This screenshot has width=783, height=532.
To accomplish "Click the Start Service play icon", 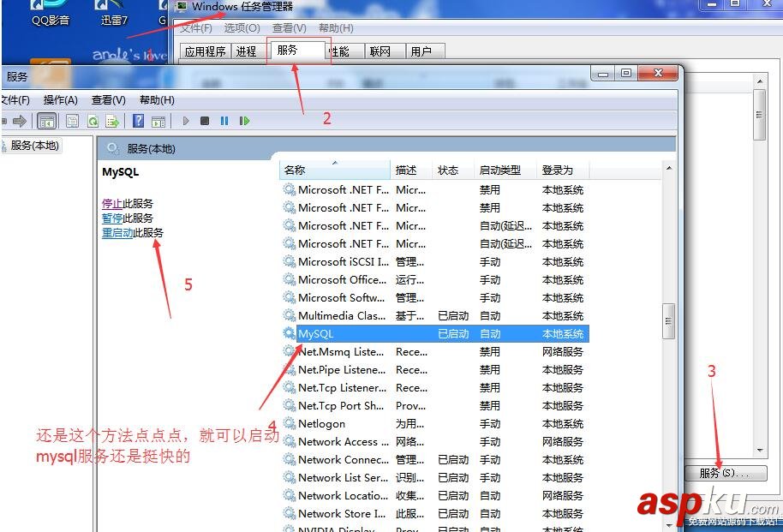I will coord(186,121).
